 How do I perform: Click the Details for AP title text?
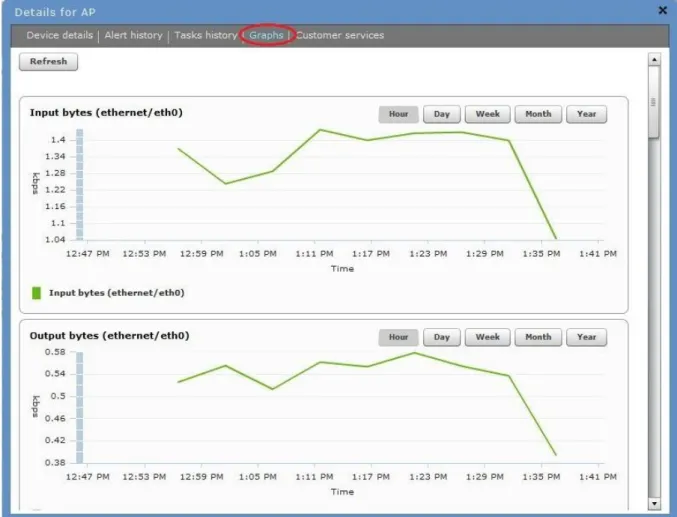(x=55, y=12)
